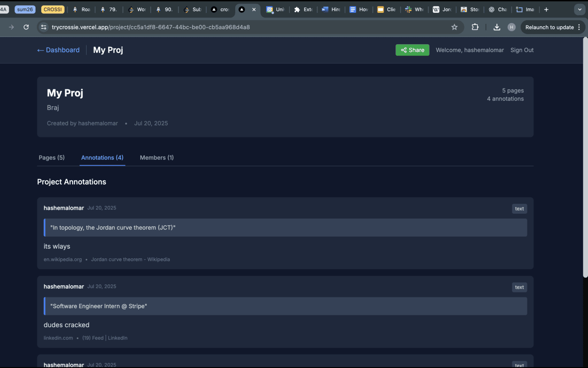588x368 pixels.
Task: Close the current active browser tab
Action: tap(254, 10)
